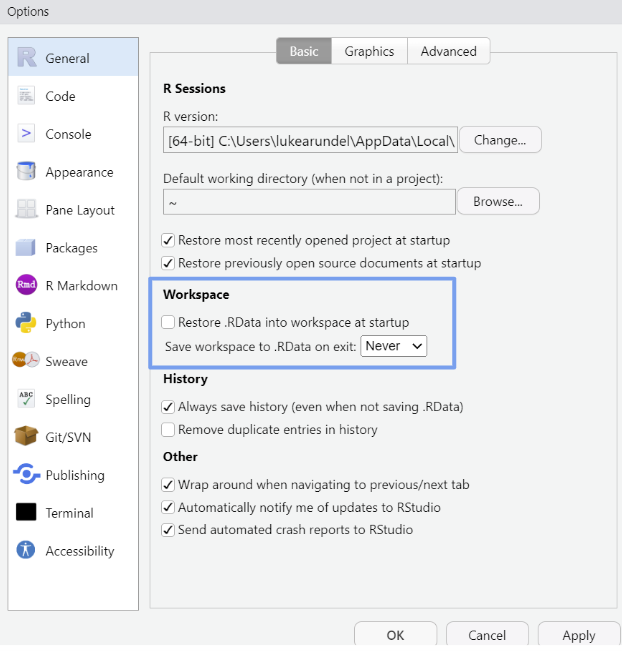
Task: Enable Restore .RData into workspace at startup
Action: click(x=168, y=323)
